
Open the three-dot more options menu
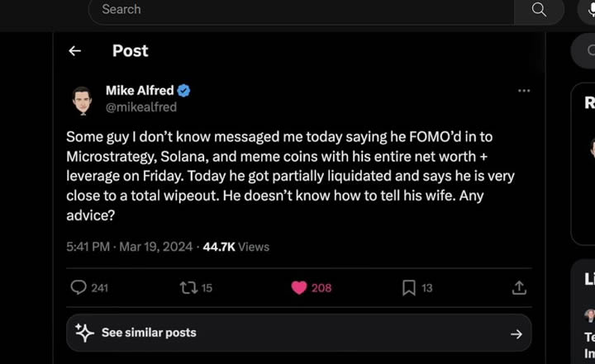pyautogui.click(x=524, y=90)
